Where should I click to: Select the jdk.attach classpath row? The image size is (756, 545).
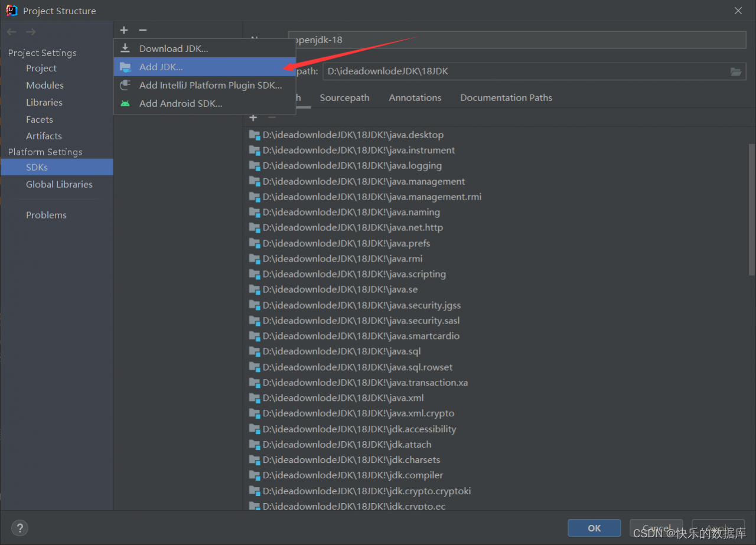coord(496,445)
